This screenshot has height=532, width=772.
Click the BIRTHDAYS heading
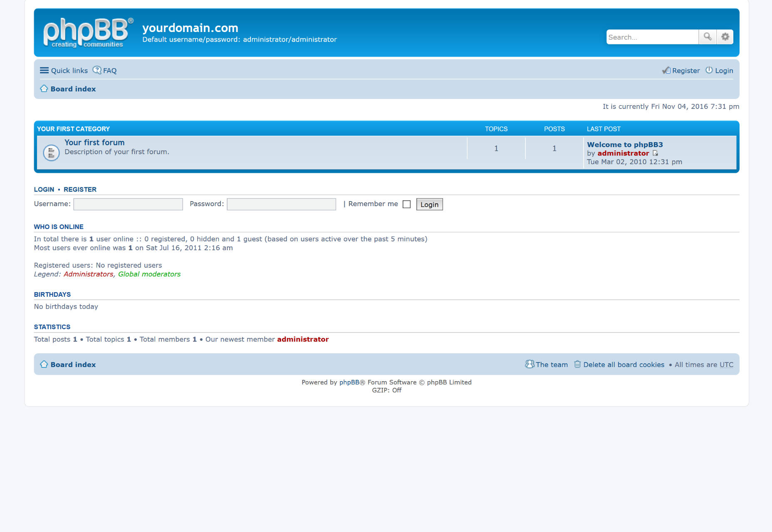[52, 294]
